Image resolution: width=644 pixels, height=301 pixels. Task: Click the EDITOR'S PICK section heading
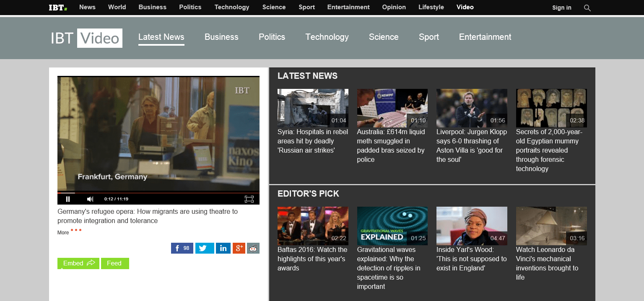pyautogui.click(x=308, y=194)
